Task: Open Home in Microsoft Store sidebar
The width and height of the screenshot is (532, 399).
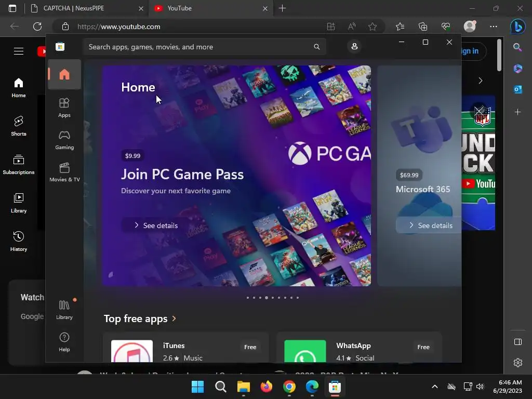Action: 64,74
